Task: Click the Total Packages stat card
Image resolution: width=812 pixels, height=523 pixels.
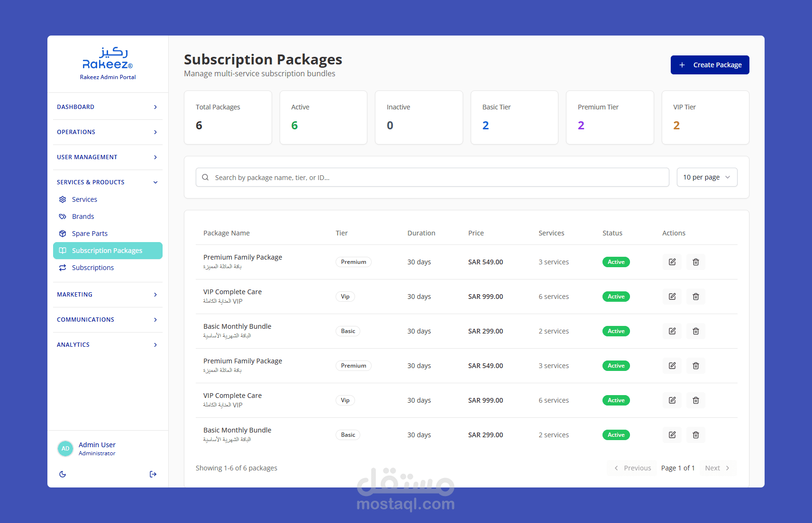Action: tap(228, 117)
